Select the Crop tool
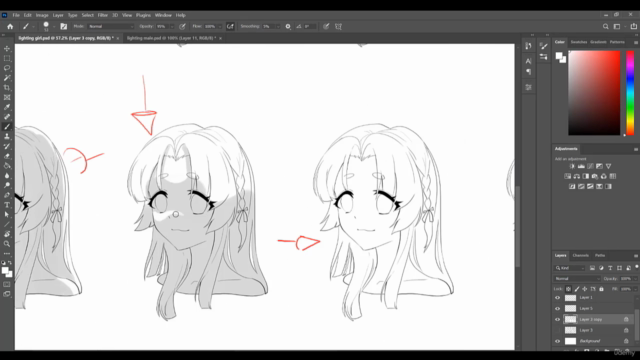The height and width of the screenshot is (360, 640). [7, 88]
